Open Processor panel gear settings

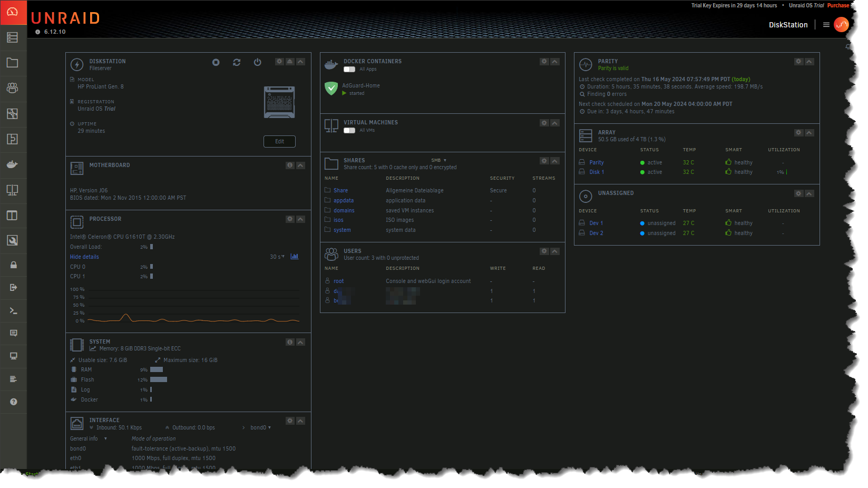point(290,219)
